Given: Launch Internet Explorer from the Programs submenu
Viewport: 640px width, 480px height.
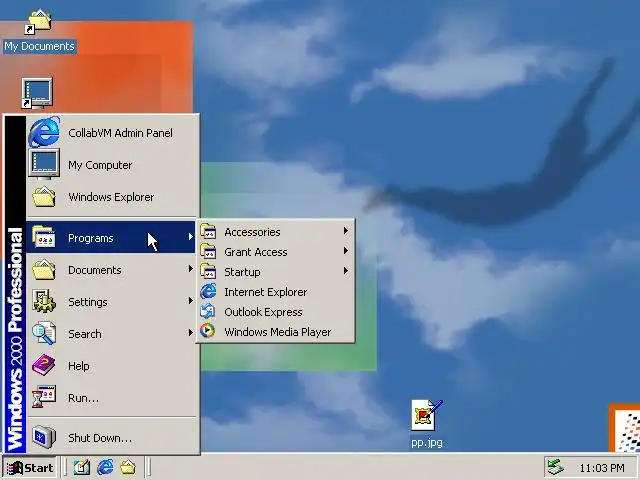Looking at the screenshot, I should point(276,292).
